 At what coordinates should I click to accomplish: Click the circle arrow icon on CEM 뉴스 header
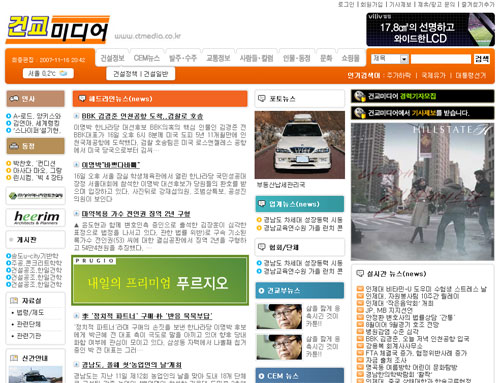(261, 376)
